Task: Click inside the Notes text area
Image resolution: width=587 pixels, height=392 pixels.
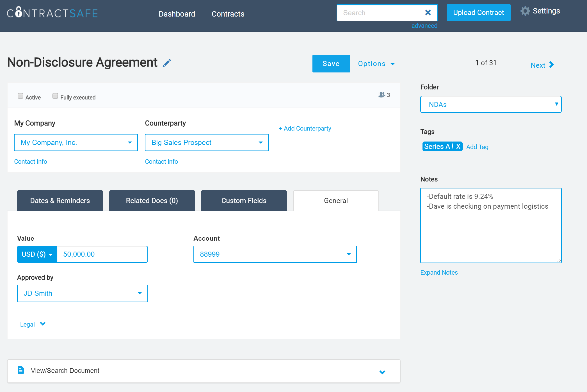Action: point(491,225)
